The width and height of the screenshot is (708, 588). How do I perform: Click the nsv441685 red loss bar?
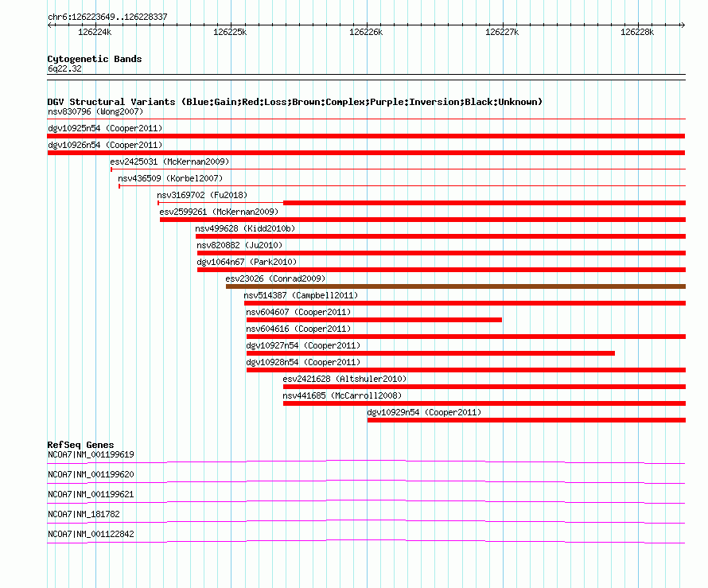point(484,403)
